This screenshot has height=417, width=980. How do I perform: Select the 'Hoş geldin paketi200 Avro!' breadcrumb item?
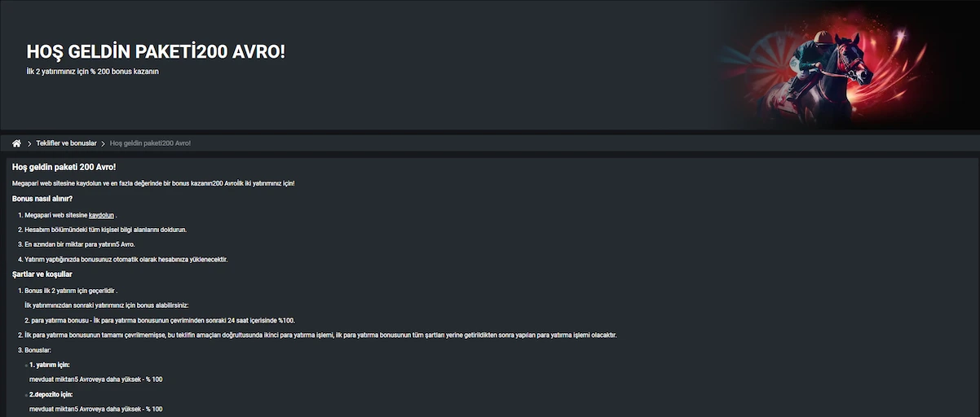tap(150, 143)
